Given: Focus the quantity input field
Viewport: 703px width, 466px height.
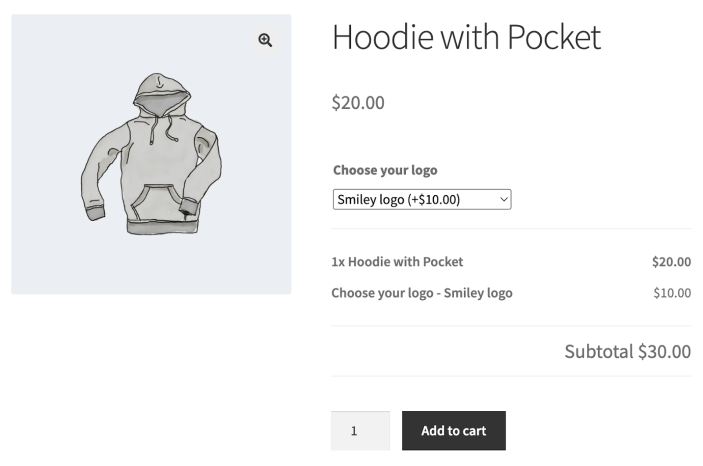Looking at the screenshot, I should pos(360,431).
